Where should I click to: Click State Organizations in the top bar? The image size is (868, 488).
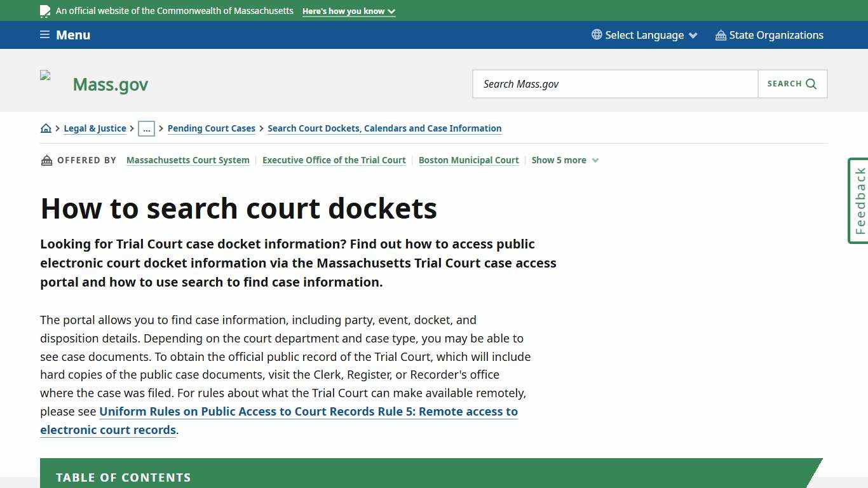tap(776, 35)
